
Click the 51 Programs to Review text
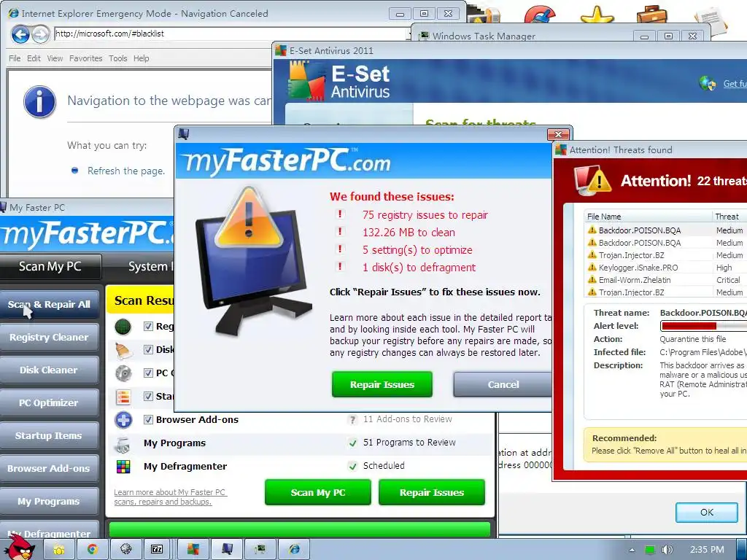(x=409, y=443)
